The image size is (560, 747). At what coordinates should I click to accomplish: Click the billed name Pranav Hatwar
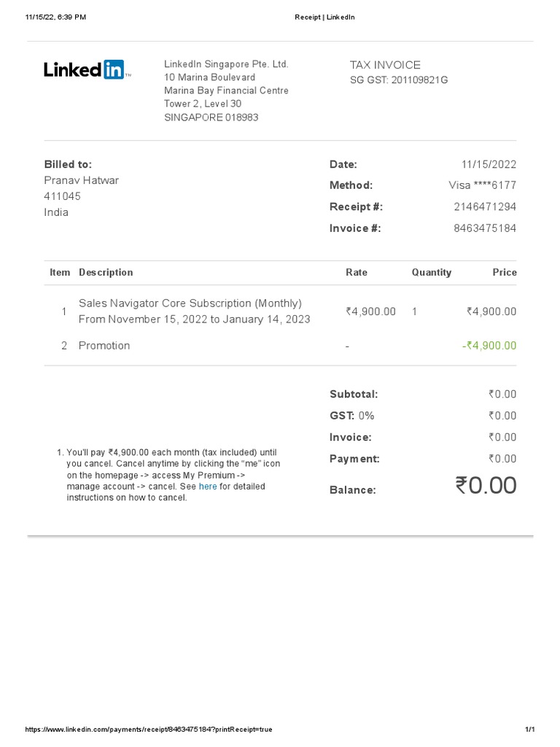click(82, 180)
